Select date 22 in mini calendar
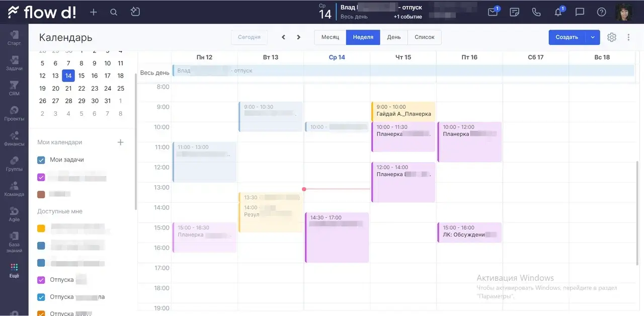 click(82, 88)
